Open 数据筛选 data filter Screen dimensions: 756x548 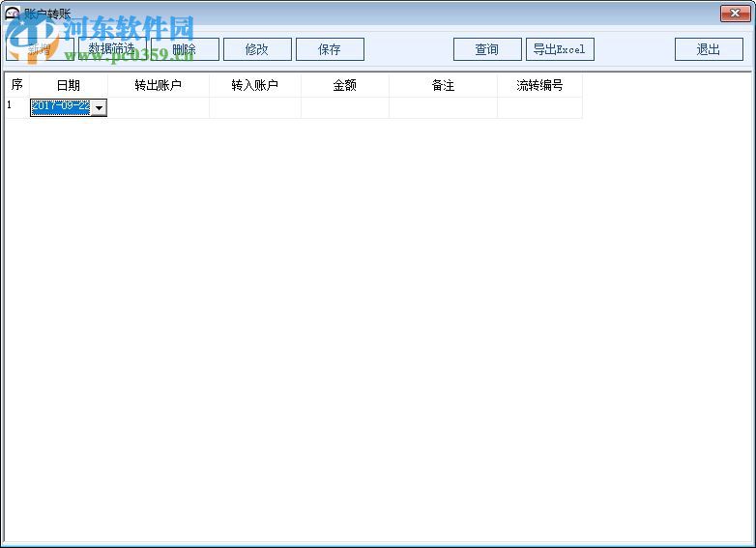point(112,49)
